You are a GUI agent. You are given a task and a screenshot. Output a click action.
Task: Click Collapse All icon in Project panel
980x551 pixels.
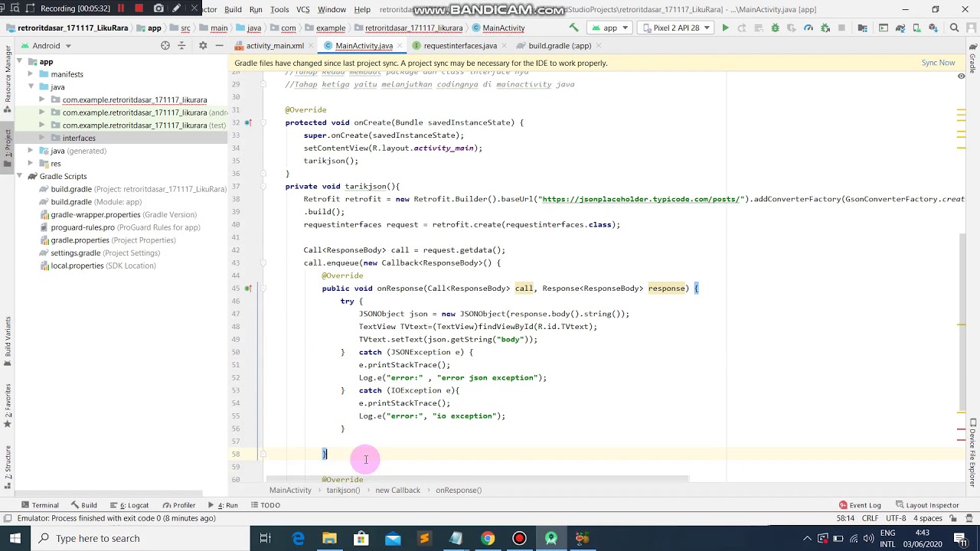[181, 45]
